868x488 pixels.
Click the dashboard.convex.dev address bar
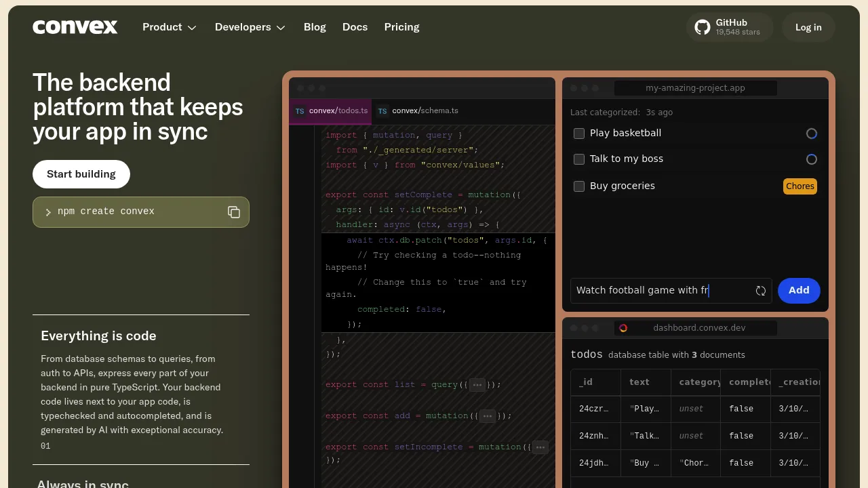[696, 328]
